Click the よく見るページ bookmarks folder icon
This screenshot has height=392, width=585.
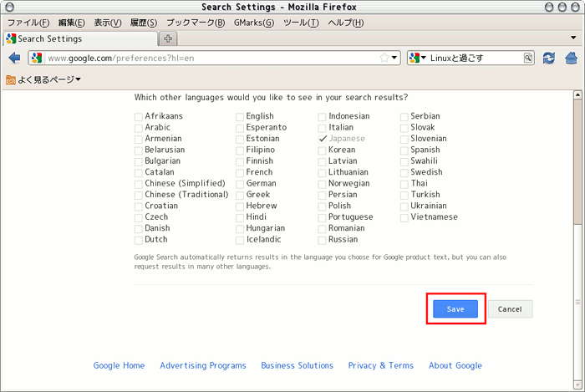click(x=11, y=79)
